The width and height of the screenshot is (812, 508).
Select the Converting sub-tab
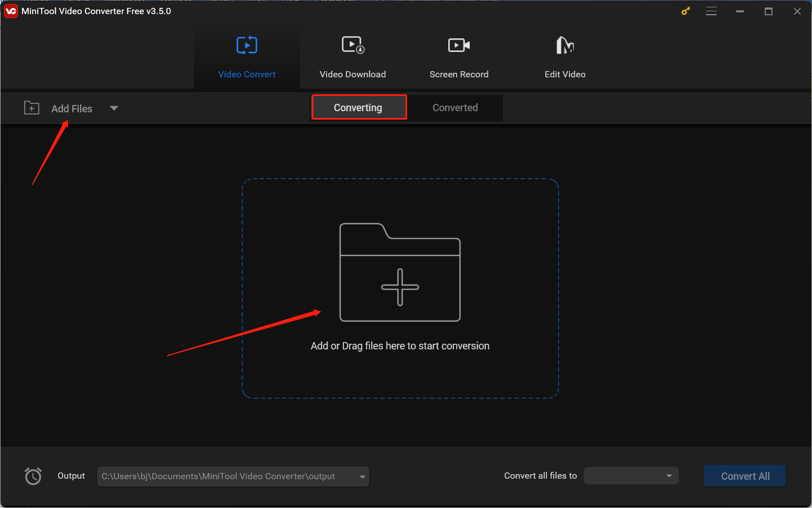pos(359,107)
